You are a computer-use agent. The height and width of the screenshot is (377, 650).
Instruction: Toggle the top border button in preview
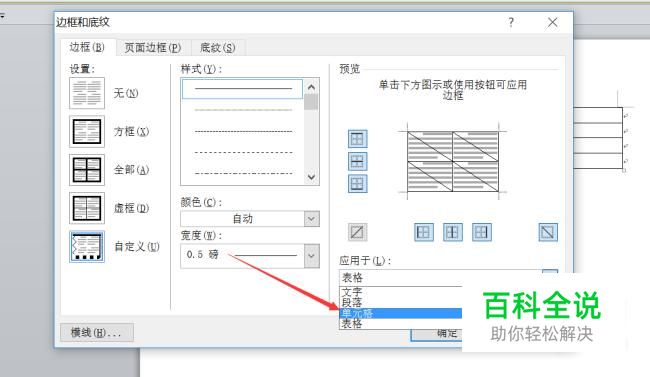357,139
